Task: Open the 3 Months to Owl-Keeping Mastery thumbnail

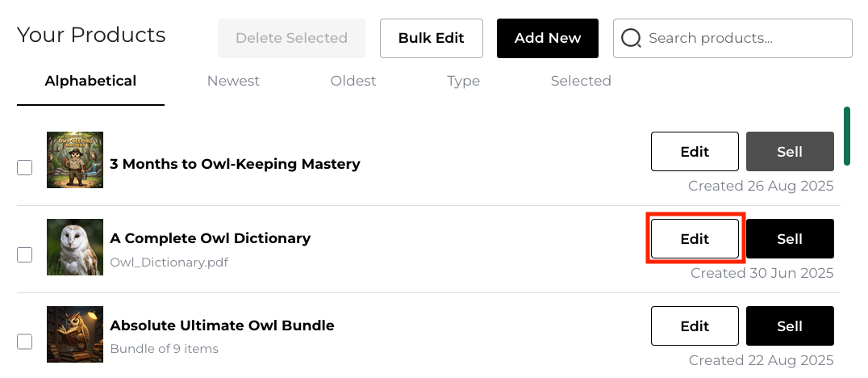Action: point(75,160)
